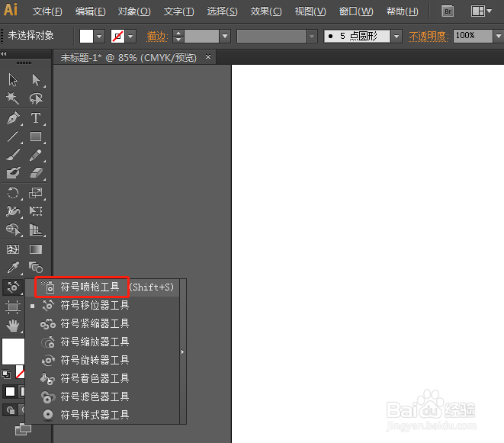
Task: Choose 符号移位器工具 from the flyout
Action: [103, 306]
